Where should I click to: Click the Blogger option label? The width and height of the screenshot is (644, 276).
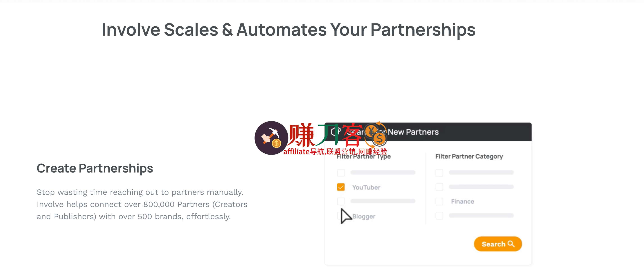(364, 216)
